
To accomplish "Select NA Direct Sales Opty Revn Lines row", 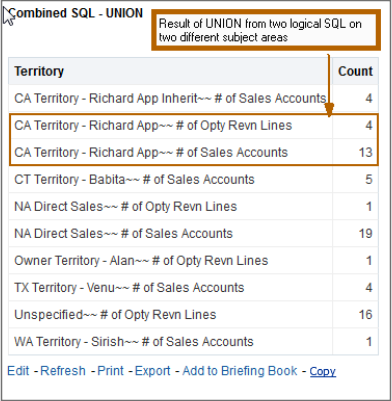I will [193, 207].
